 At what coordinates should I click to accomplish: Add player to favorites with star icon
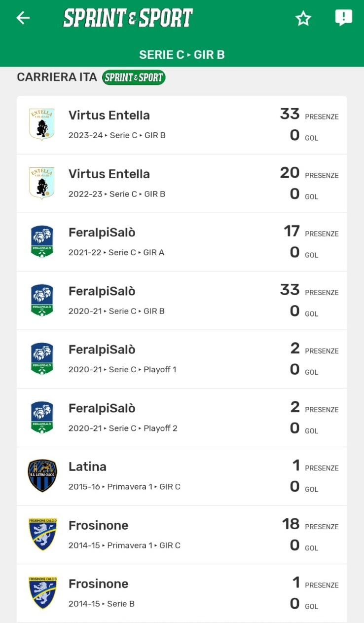click(303, 19)
